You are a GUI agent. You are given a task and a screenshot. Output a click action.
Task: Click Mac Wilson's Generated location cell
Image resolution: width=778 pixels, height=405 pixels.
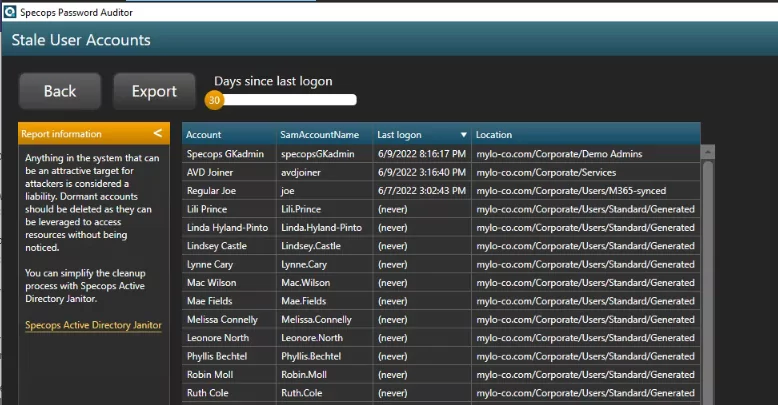click(x=586, y=282)
